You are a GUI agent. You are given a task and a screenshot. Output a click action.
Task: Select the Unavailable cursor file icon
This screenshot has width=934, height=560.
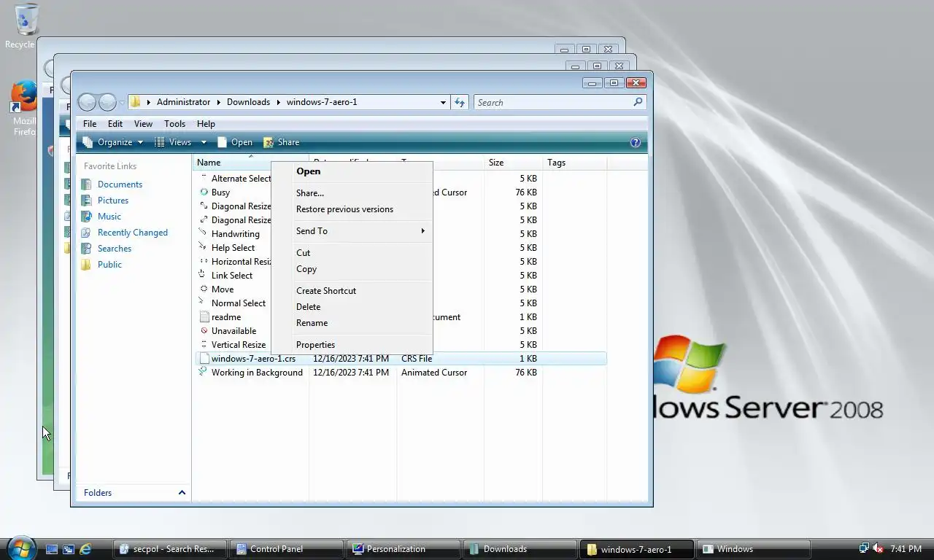[204, 331]
